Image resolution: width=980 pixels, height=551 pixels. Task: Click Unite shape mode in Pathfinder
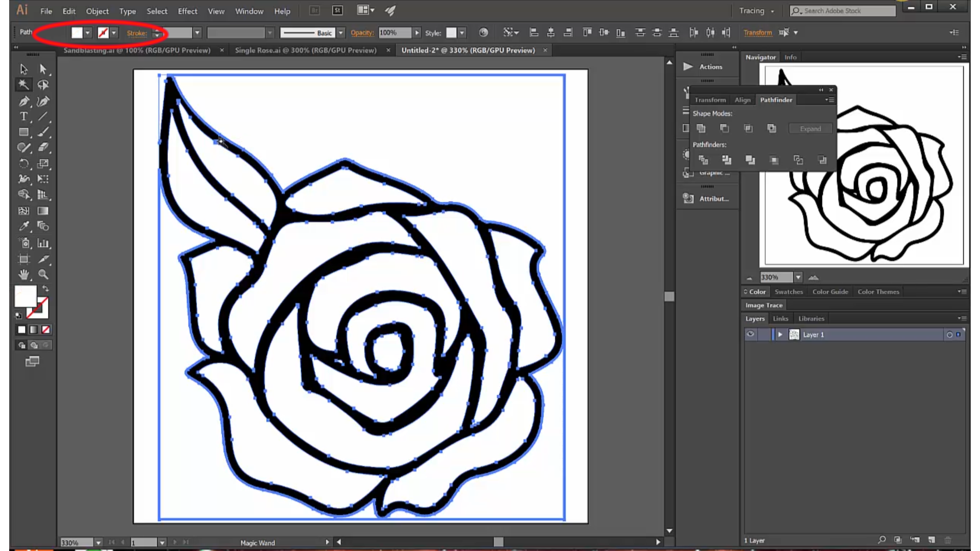(x=701, y=129)
